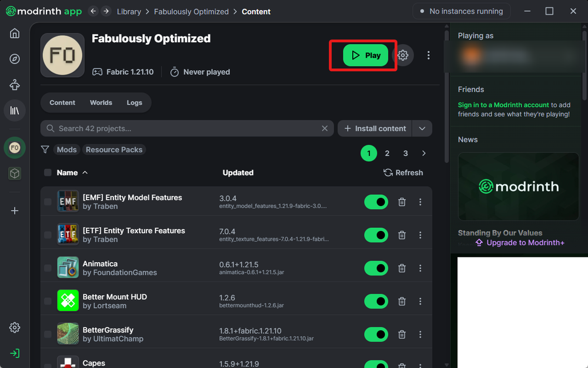588x368 pixels.
Task: Open the Install content dropdown arrow
Action: pyautogui.click(x=421, y=128)
